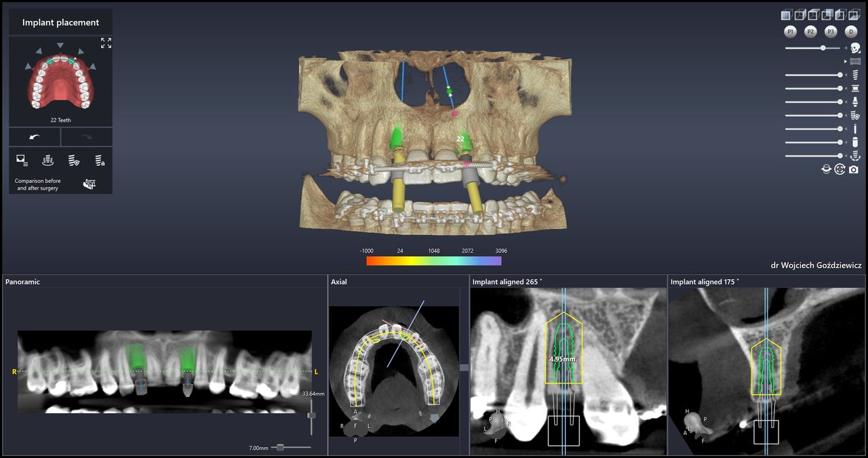Select the first solid cube view preset
The height and width of the screenshot is (458, 868).
click(x=786, y=15)
